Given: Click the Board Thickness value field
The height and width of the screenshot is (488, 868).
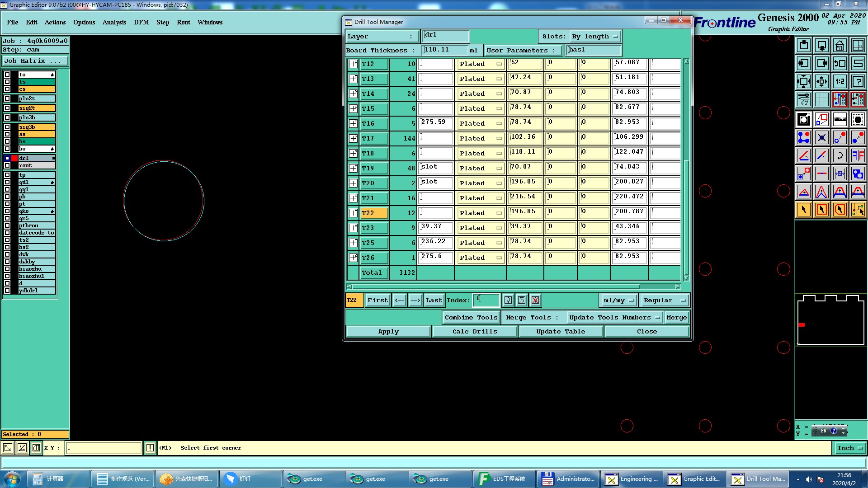Looking at the screenshot, I should click(445, 50).
